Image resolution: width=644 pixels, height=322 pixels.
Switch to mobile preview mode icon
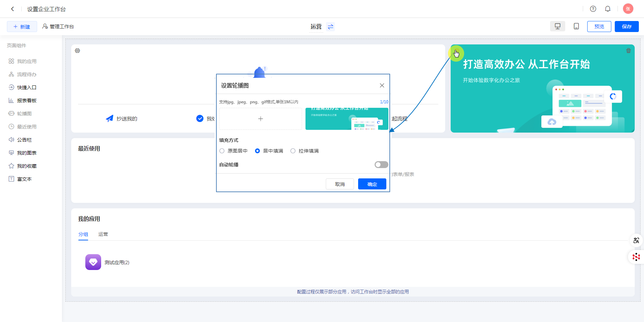[576, 27]
